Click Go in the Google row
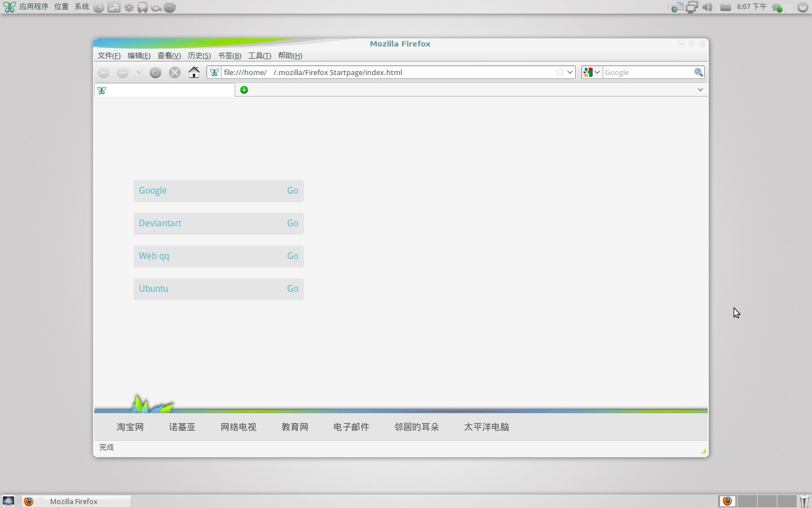This screenshot has width=812, height=508. click(293, 191)
